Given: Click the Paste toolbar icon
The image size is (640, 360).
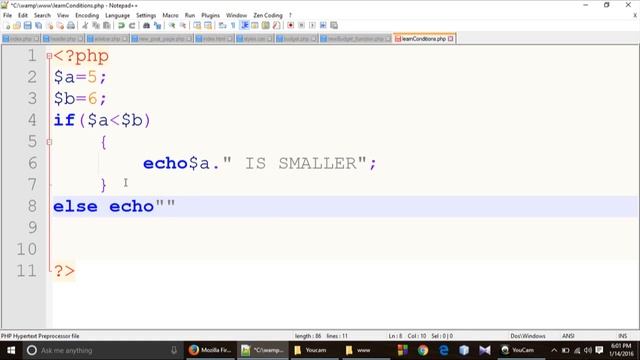Looking at the screenshot, I should coord(107,26).
